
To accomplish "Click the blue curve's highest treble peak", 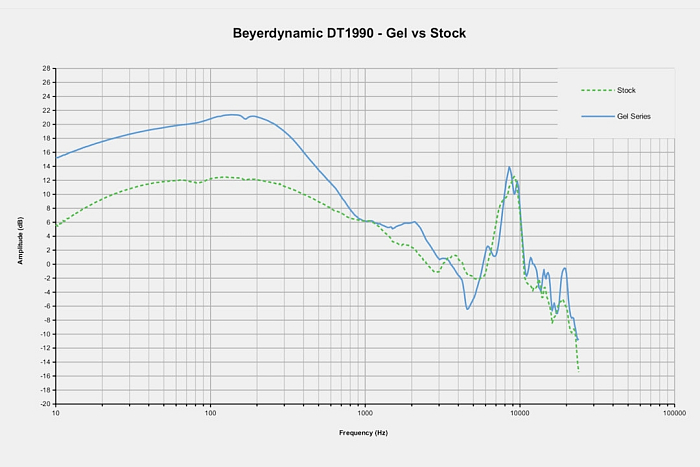I will [x=509, y=167].
